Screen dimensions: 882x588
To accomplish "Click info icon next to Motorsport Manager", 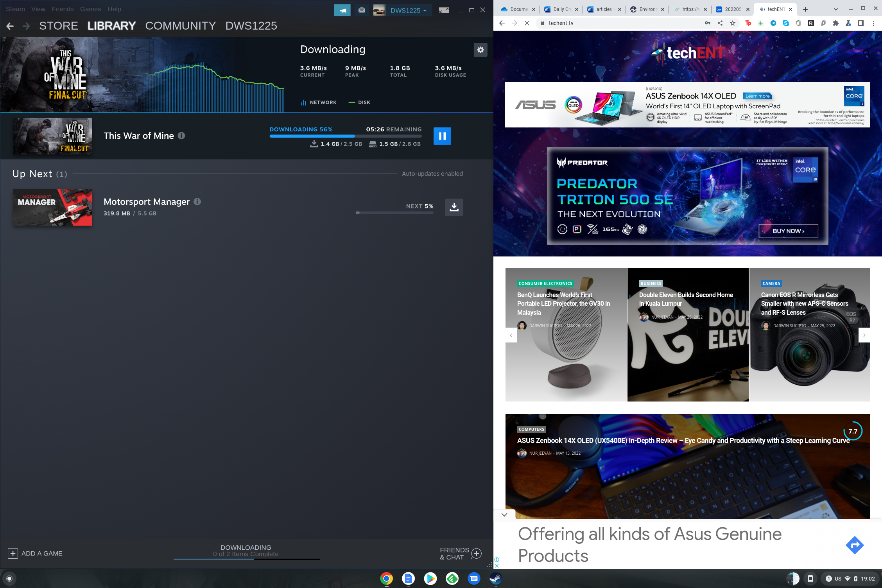I will pyautogui.click(x=197, y=202).
